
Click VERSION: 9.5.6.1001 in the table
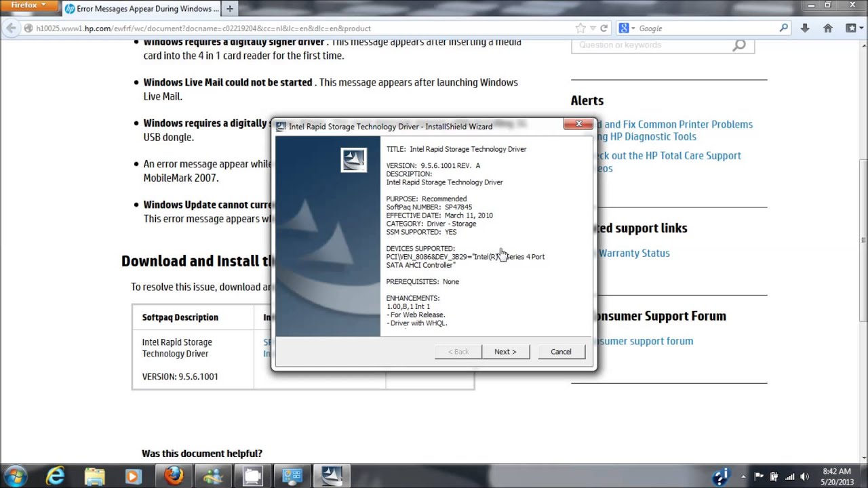click(x=180, y=376)
